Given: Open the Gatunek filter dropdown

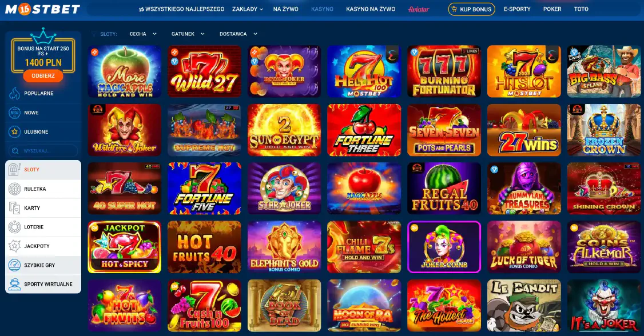Looking at the screenshot, I should pos(188,34).
